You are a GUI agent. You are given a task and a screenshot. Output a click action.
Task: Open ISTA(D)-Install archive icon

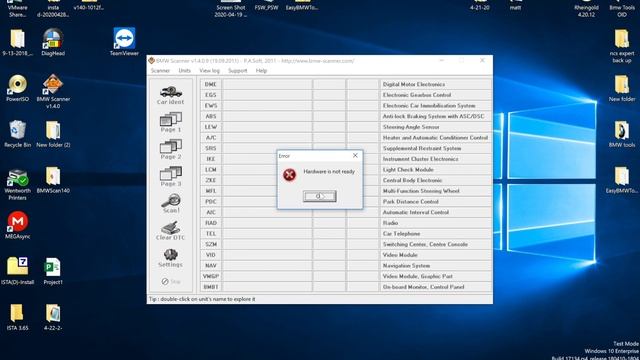tap(17, 271)
